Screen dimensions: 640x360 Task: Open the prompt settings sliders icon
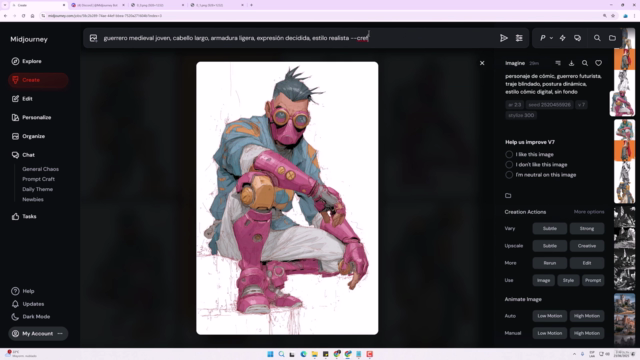point(519,38)
